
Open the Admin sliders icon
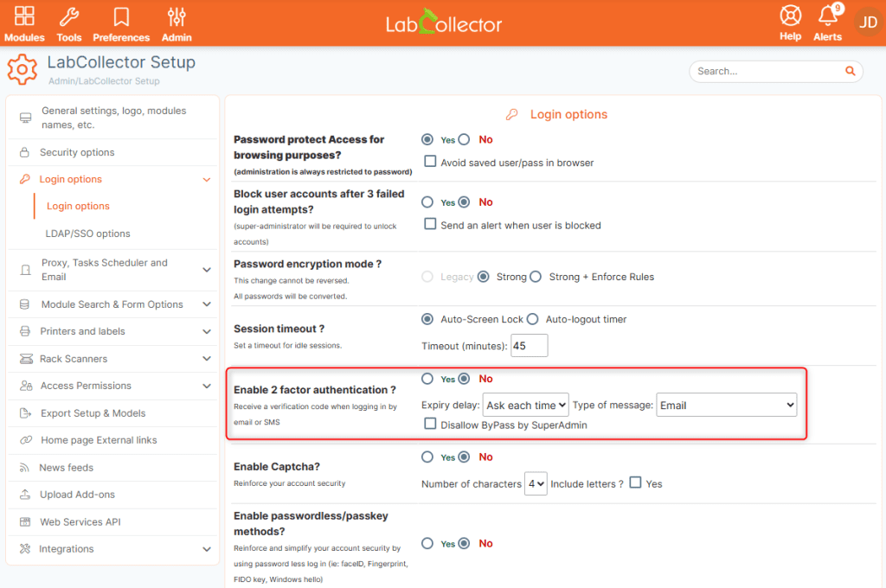(x=177, y=16)
